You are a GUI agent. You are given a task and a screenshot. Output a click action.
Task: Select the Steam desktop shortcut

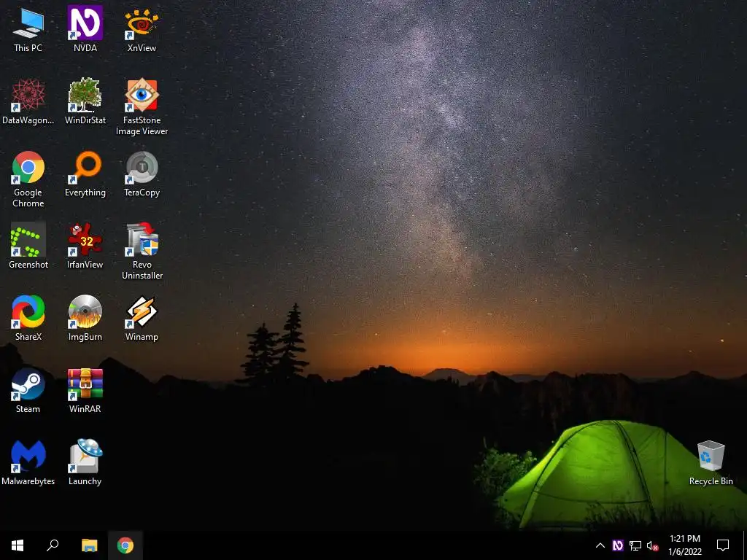click(28, 391)
